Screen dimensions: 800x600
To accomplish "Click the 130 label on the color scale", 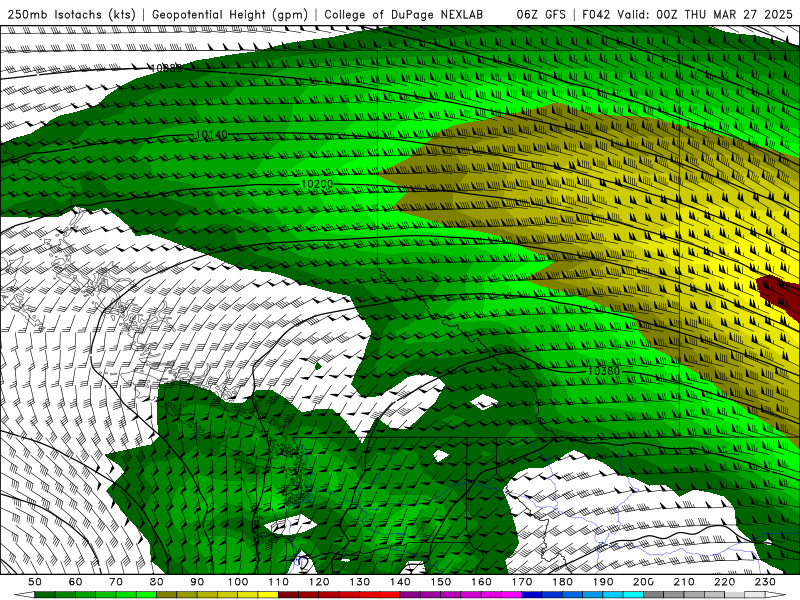I will (360, 582).
